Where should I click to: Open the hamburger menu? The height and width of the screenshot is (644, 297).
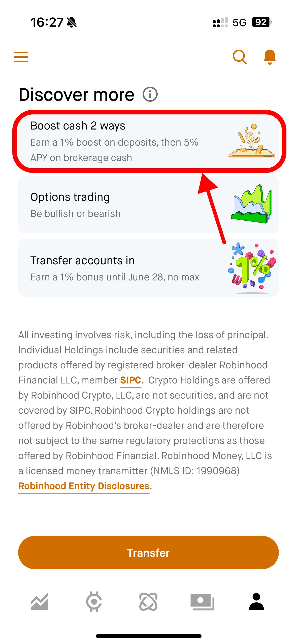(21, 57)
